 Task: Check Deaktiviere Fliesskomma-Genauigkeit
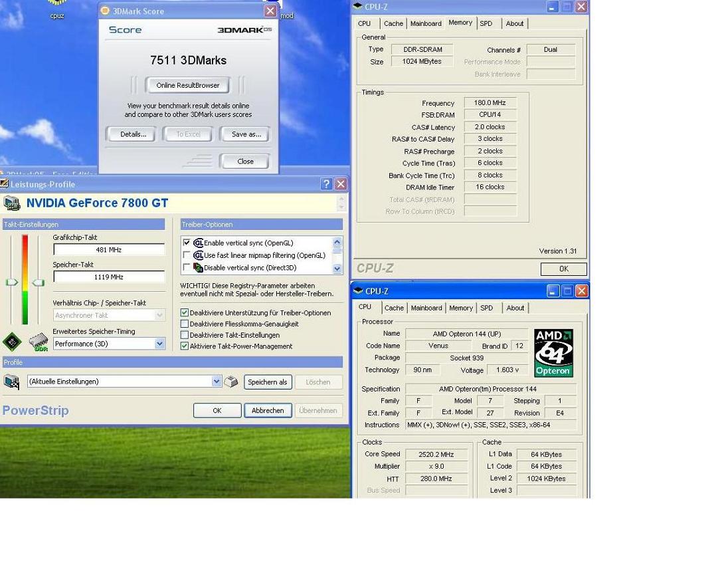(184, 324)
